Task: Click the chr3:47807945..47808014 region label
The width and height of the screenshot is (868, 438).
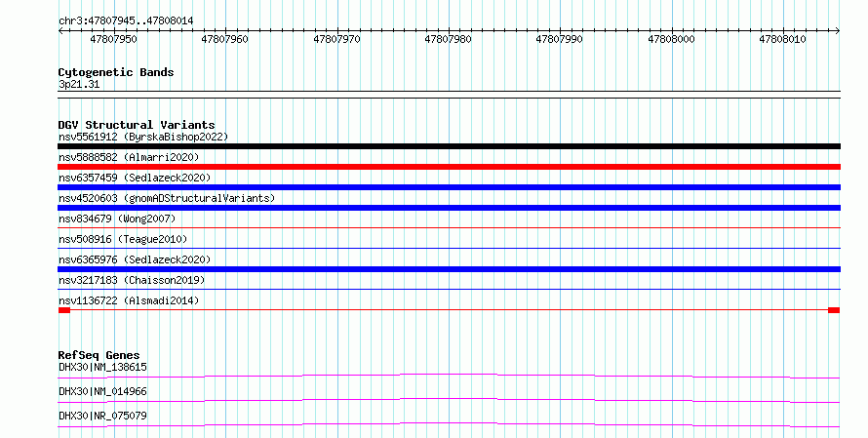Action: tap(126, 21)
